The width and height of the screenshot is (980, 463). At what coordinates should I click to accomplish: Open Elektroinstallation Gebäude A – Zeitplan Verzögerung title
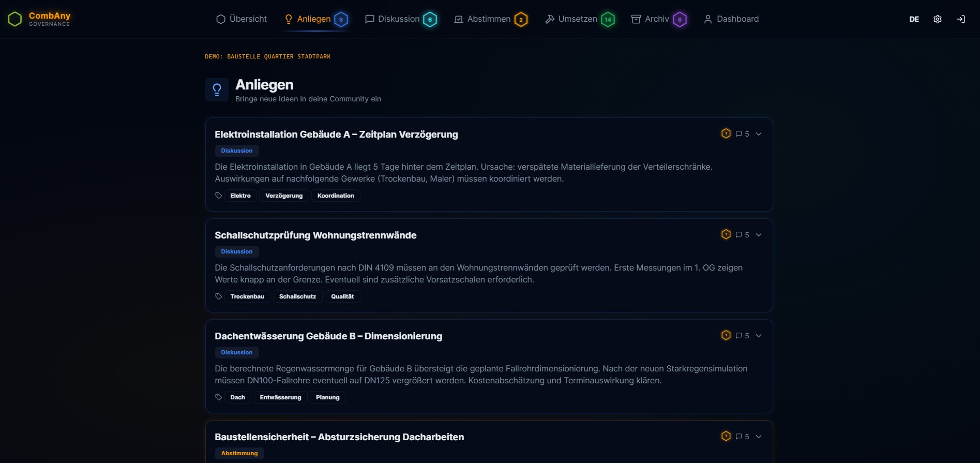click(336, 135)
